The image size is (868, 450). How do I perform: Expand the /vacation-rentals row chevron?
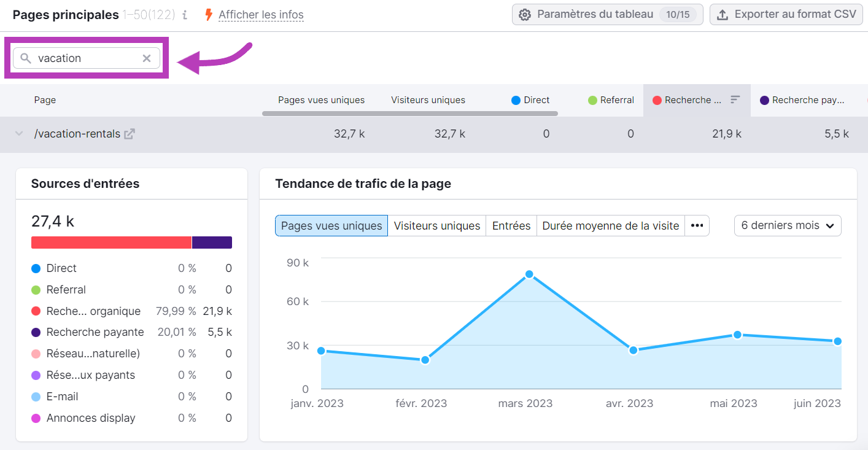click(x=18, y=133)
